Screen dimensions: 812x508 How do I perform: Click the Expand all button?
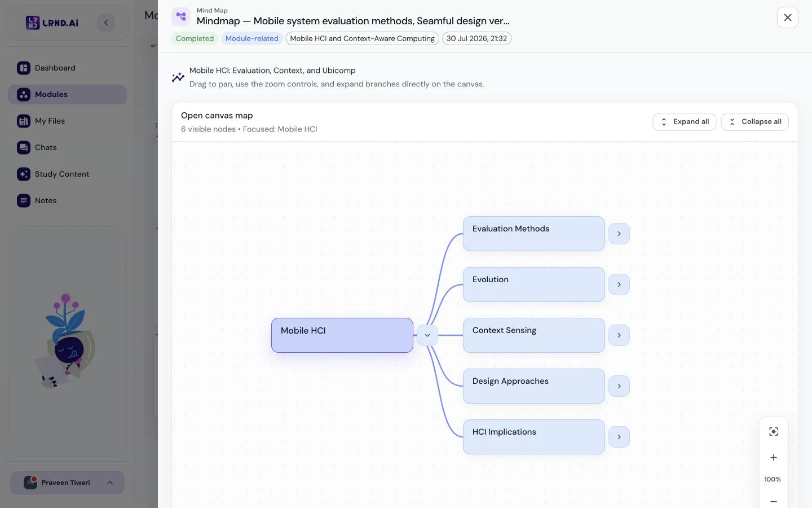(685, 122)
